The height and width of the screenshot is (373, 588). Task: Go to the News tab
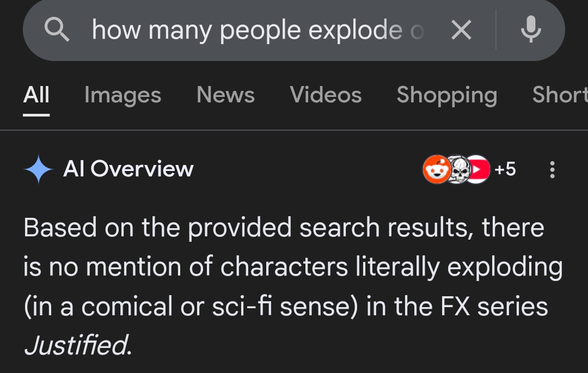(225, 95)
